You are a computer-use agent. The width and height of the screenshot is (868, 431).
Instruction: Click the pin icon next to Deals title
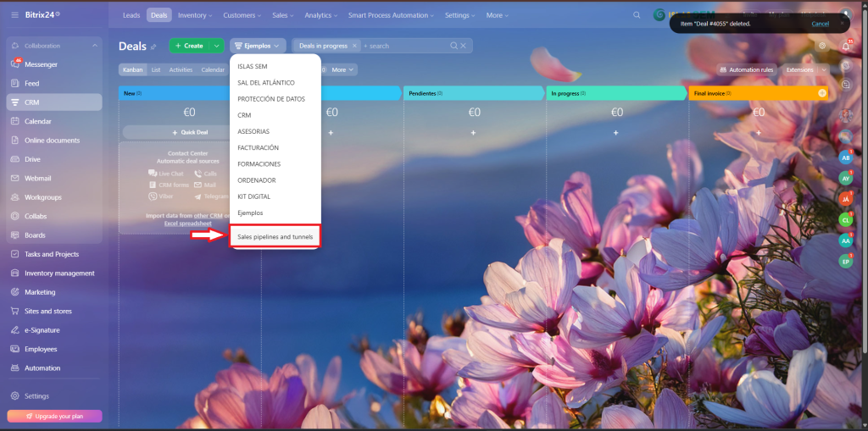[x=153, y=47]
